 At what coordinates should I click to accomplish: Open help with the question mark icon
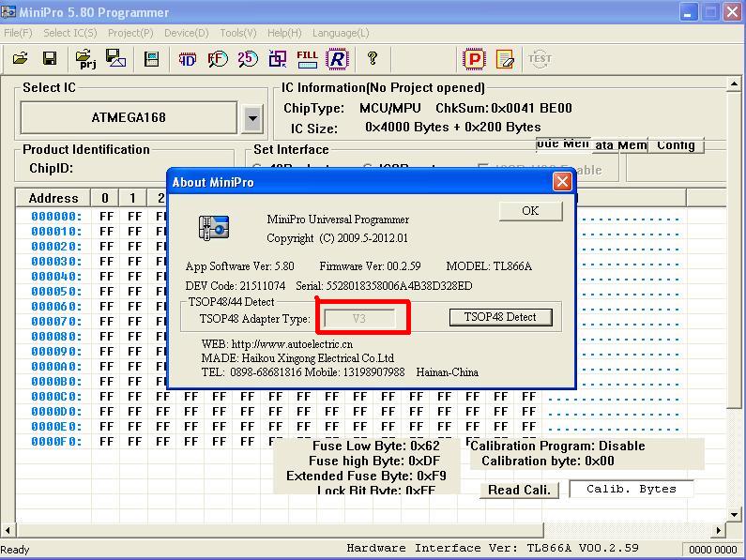(373, 58)
